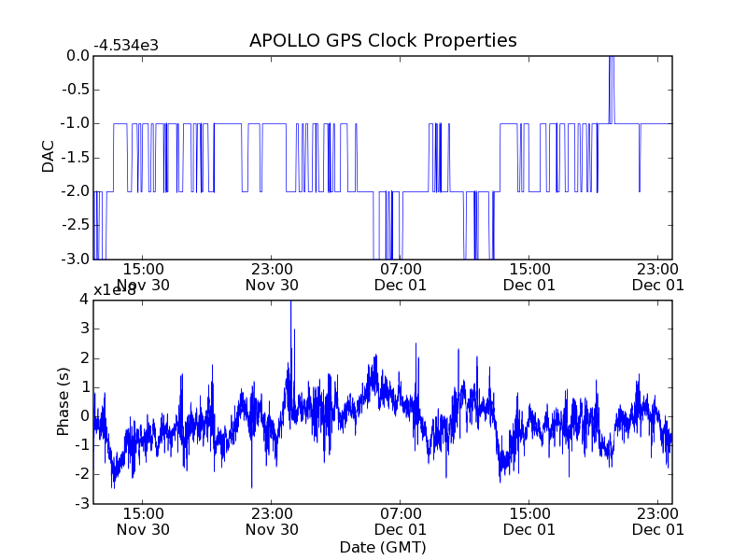The height and width of the screenshot is (560, 747).
Task: Click the "2" tick on the Phase axis
Action: tap(84, 358)
